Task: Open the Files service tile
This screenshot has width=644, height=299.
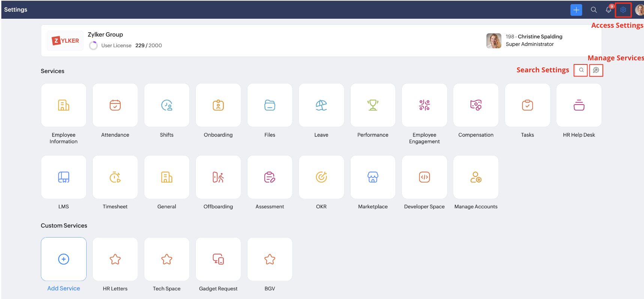Action: 270,105
